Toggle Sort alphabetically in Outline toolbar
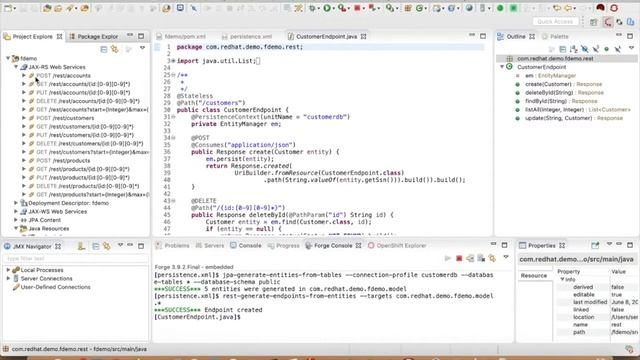Viewport: 640px width, 360px height. [x=573, y=49]
